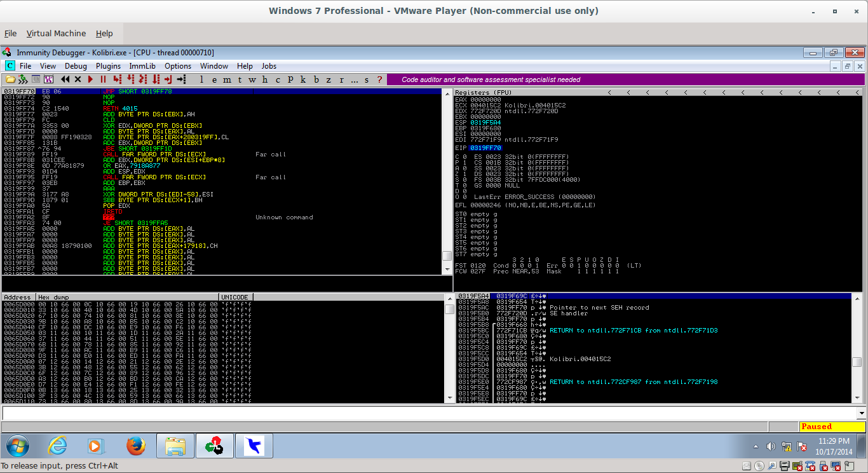Show CPU window with 'c' button
The height and width of the screenshot is (473, 868).
278,79
